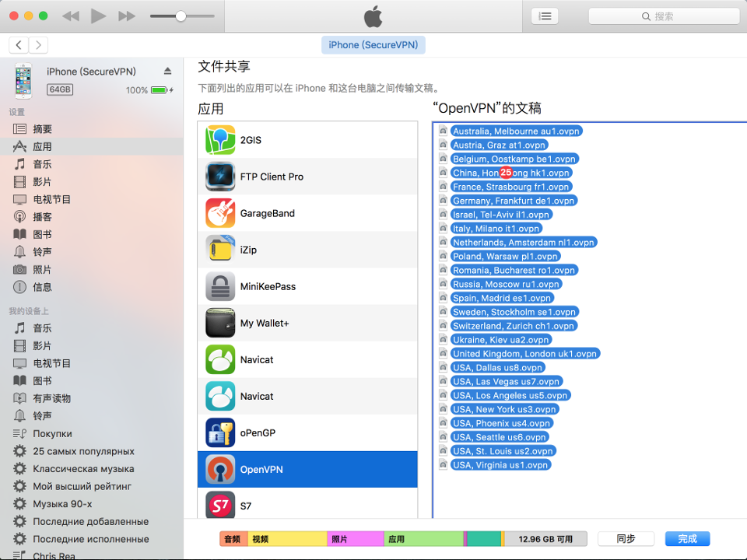Select file France, Strasbourg fr1.ovpn

point(510,187)
